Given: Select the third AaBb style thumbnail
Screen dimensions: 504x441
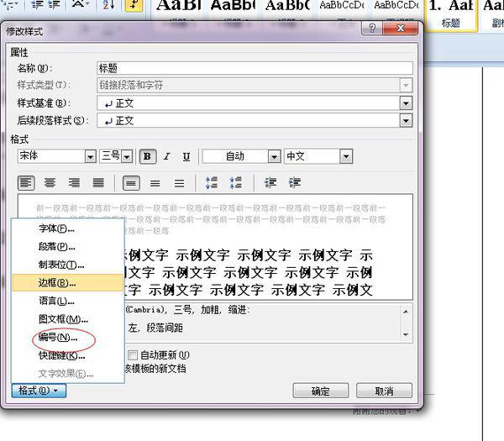Looking at the screenshot, I should pyautogui.click(x=287, y=9).
